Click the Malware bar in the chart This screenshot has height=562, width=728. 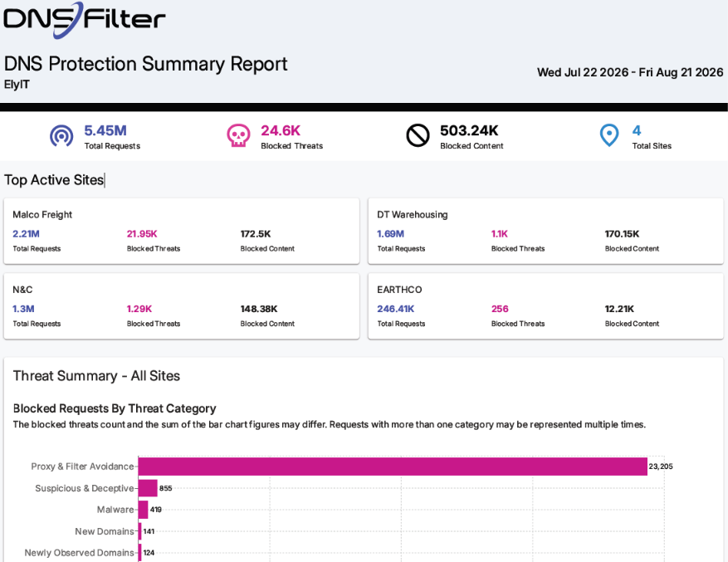pos(143,510)
